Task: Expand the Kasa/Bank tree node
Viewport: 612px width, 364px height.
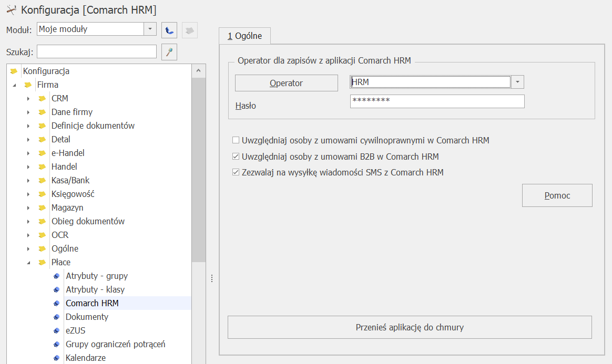Action: click(x=28, y=181)
